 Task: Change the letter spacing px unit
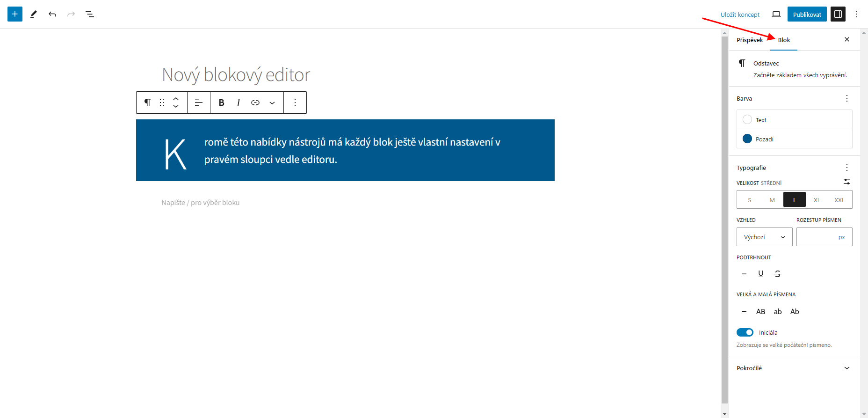coord(842,237)
